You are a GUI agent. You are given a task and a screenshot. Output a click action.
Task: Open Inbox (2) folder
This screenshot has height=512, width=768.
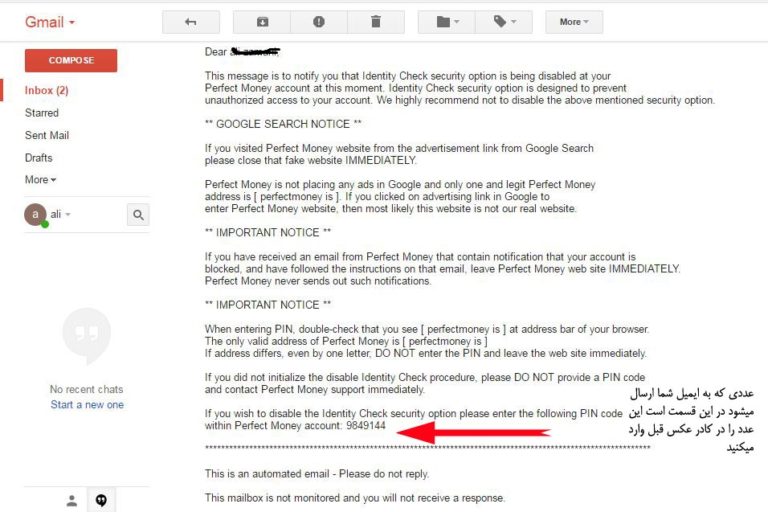(47, 90)
